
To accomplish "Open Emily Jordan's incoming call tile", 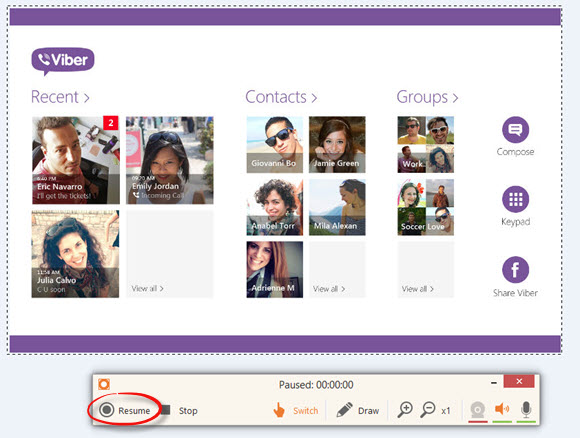I will tap(170, 160).
